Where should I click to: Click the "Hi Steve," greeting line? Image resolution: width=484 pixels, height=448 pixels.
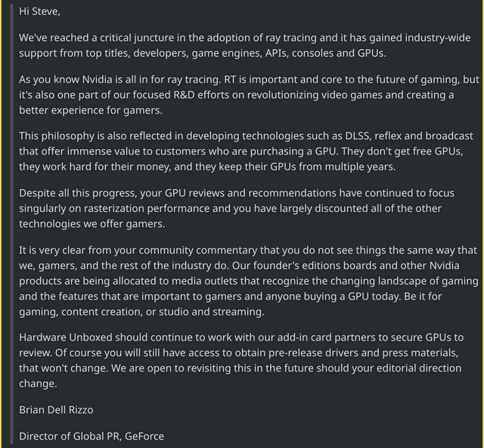(39, 11)
